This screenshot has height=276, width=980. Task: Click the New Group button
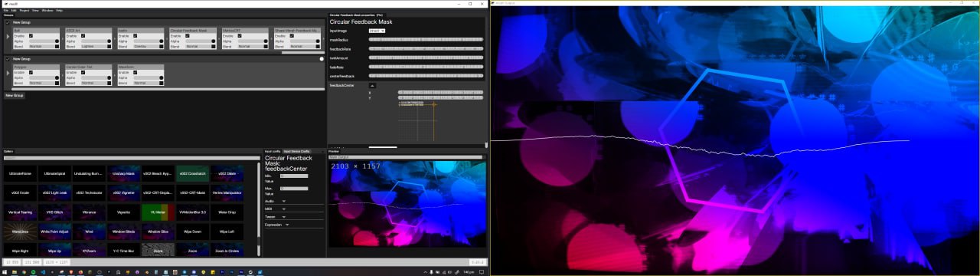point(15,95)
